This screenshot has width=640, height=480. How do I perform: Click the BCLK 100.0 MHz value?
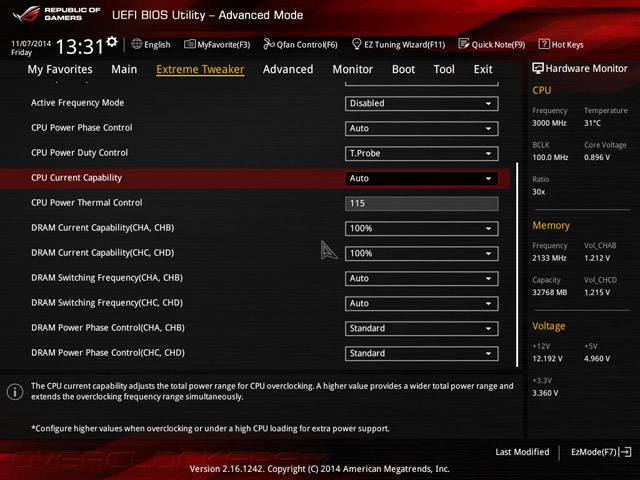click(x=550, y=158)
